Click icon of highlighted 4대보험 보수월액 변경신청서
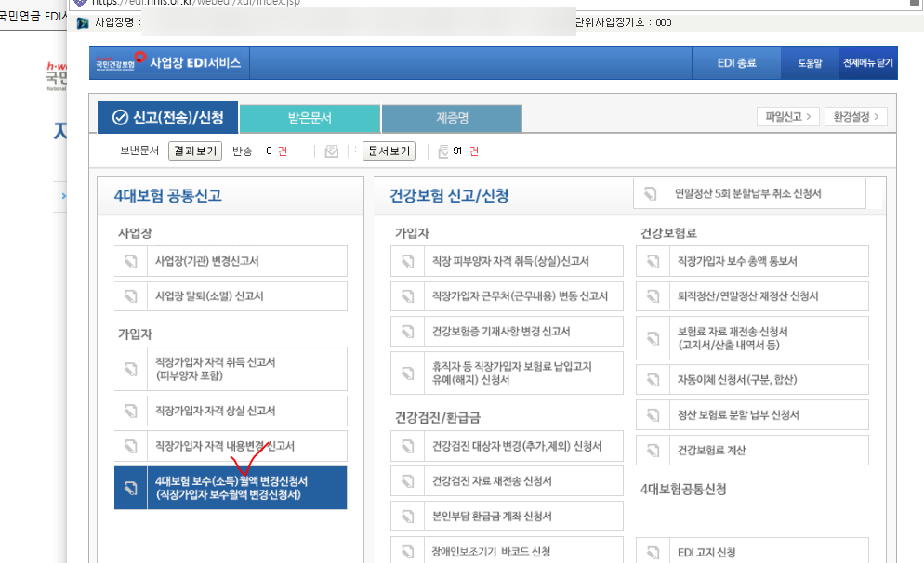Viewport: 924px width, 563px height. pyautogui.click(x=131, y=488)
